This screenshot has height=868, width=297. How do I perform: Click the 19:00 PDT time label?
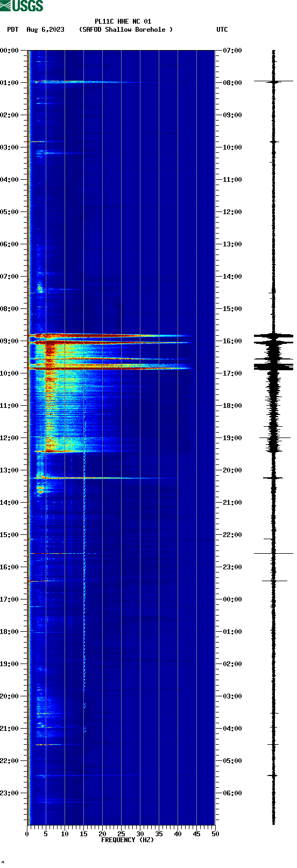tap(10, 664)
